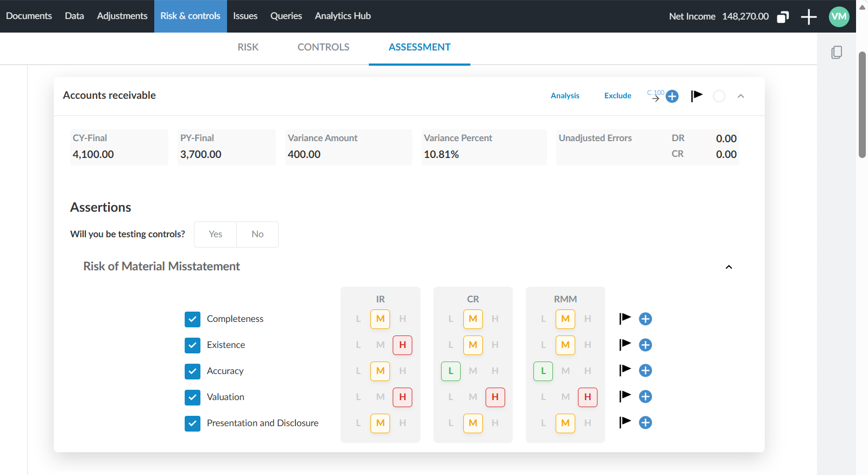868x475 pixels.
Task: Click plus icon on Existence row
Action: pyautogui.click(x=645, y=345)
